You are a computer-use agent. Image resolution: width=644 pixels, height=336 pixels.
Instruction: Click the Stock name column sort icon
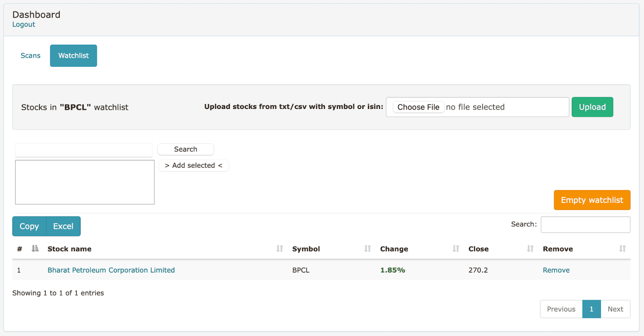280,249
